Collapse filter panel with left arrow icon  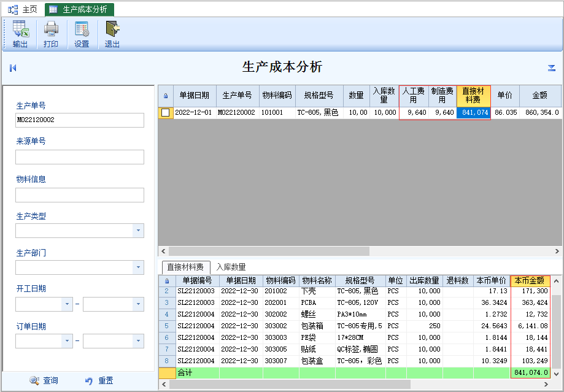[13, 68]
